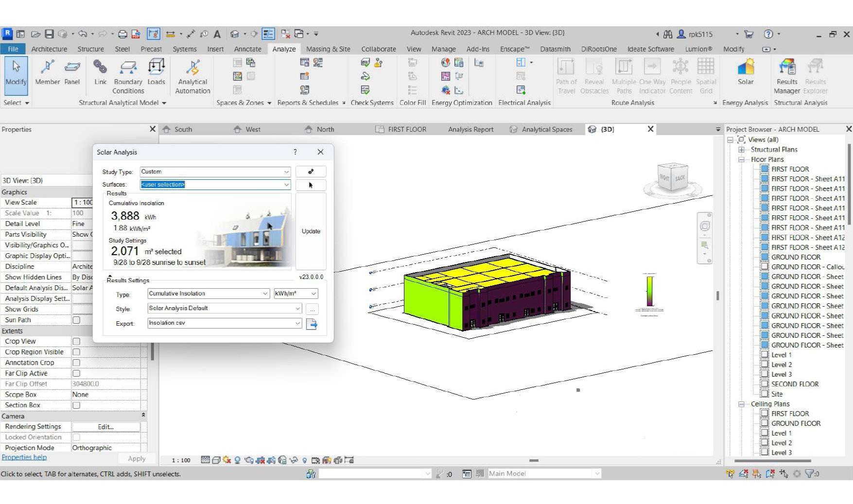The height and width of the screenshot is (504, 853).
Task: Click the ViewCube in 3D view
Action: tap(673, 179)
